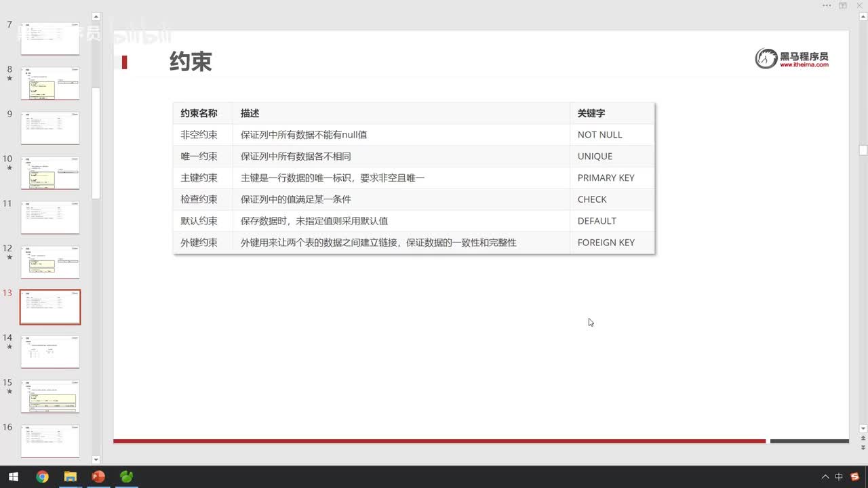The height and width of the screenshot is (488, 868).
Task: Click the 默认约束 cell
Action: click(203, 221)
